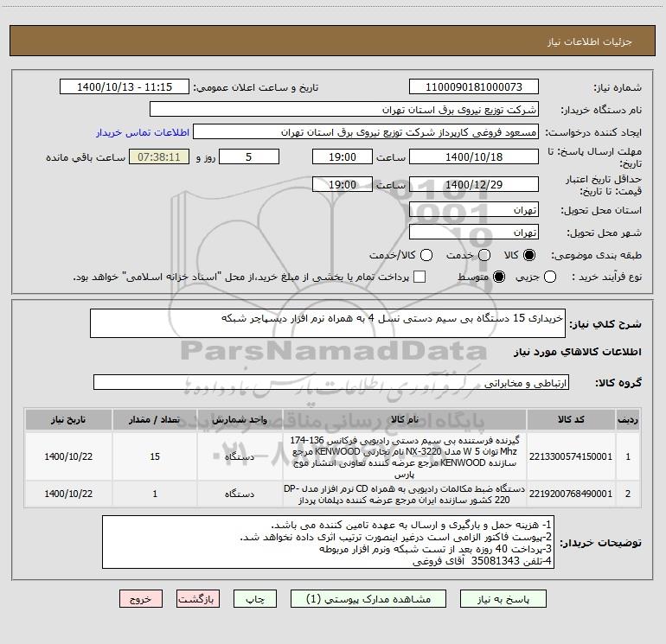The height and width of the screenshot is (644, 666).
Task: Click the تاریخ نیاز column header
Action: pos(68,420)
